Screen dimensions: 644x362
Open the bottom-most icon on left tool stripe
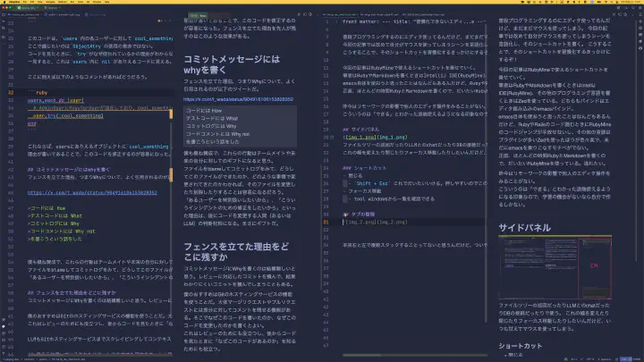(x=4, y=354)
